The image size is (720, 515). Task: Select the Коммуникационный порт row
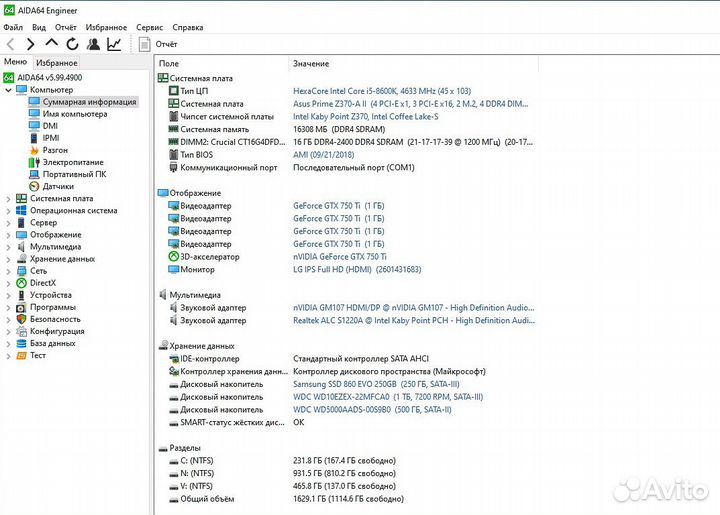tap(347, 168)
